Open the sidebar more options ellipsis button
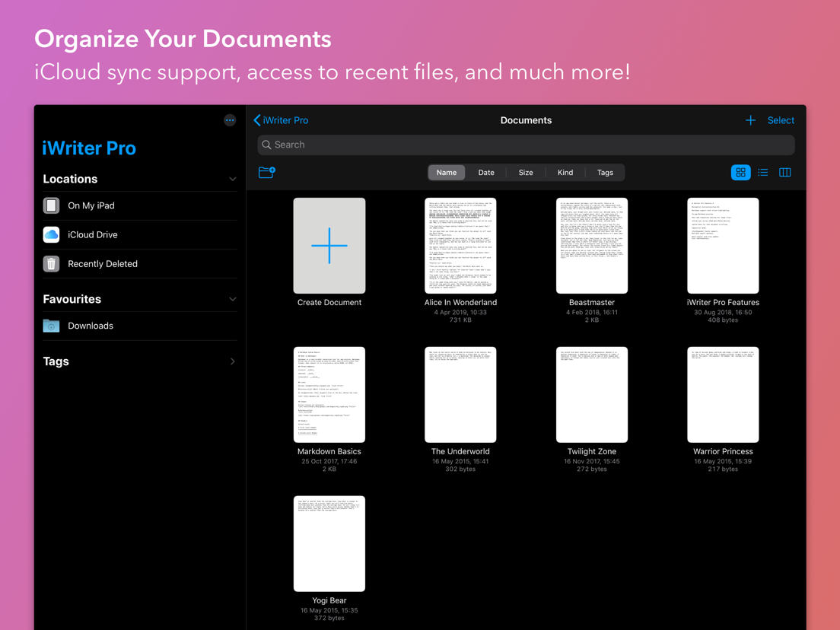 coord(229,120)
